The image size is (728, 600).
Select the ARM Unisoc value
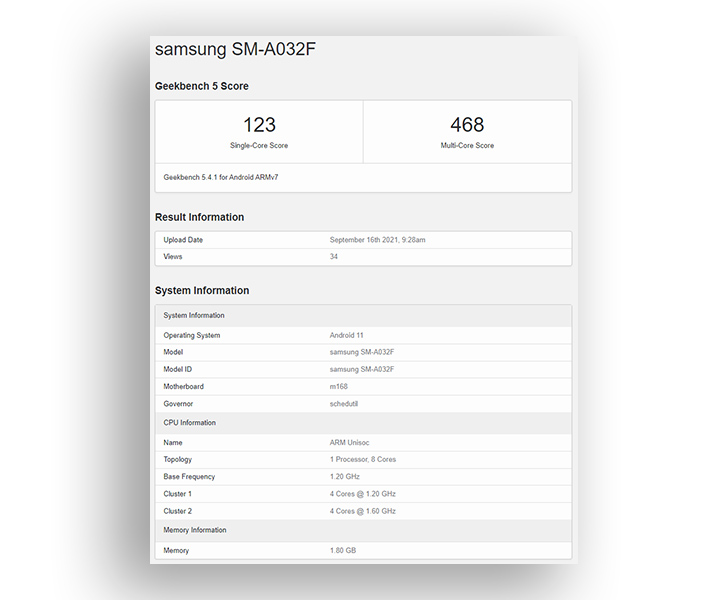[x=349, y=443]
